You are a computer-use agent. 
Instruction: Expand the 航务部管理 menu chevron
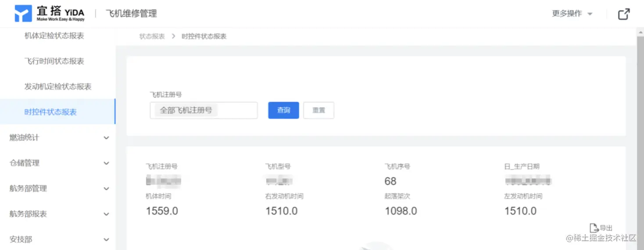point(106,189)
